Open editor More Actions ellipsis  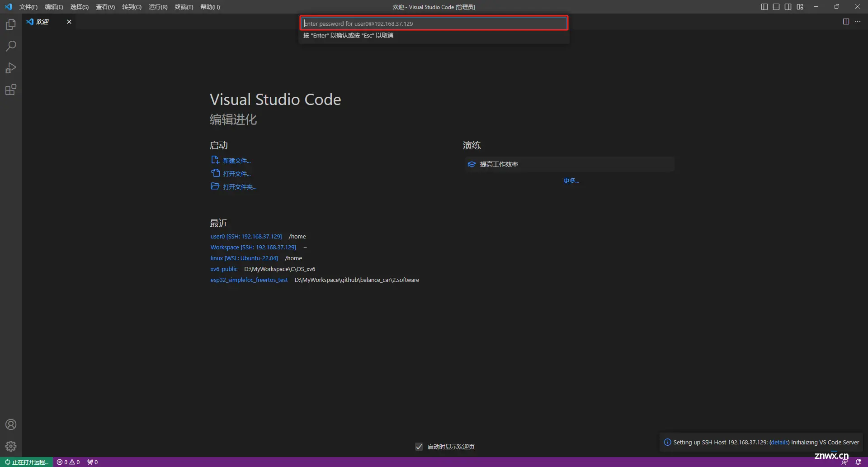[858, 22]
